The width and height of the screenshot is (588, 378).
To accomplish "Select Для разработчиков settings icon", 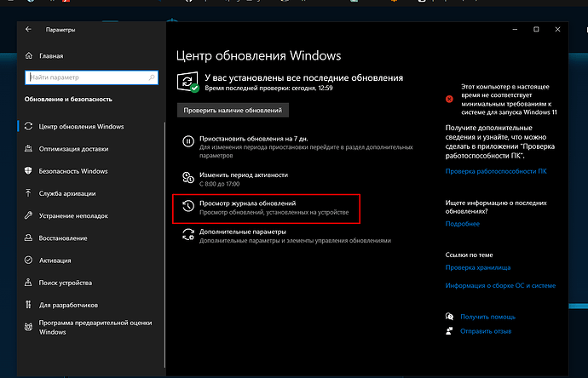I will tap(29, 304).
